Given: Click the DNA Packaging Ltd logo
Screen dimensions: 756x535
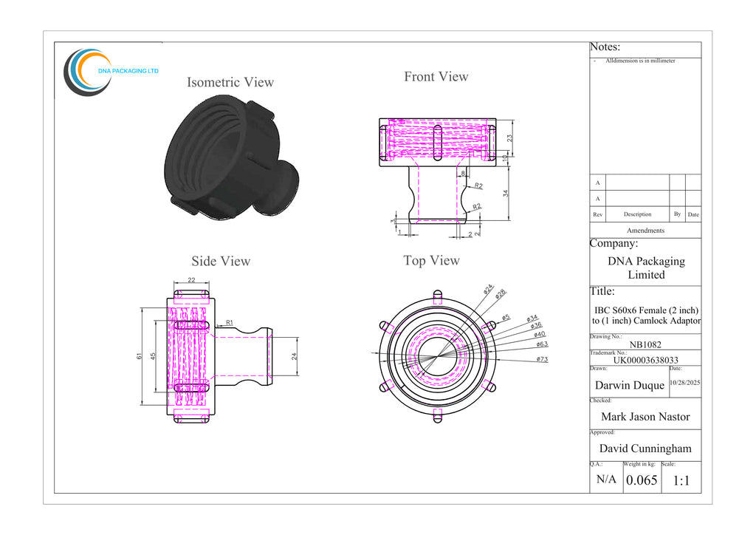Looking at the screenshot, I should [111, 72].
